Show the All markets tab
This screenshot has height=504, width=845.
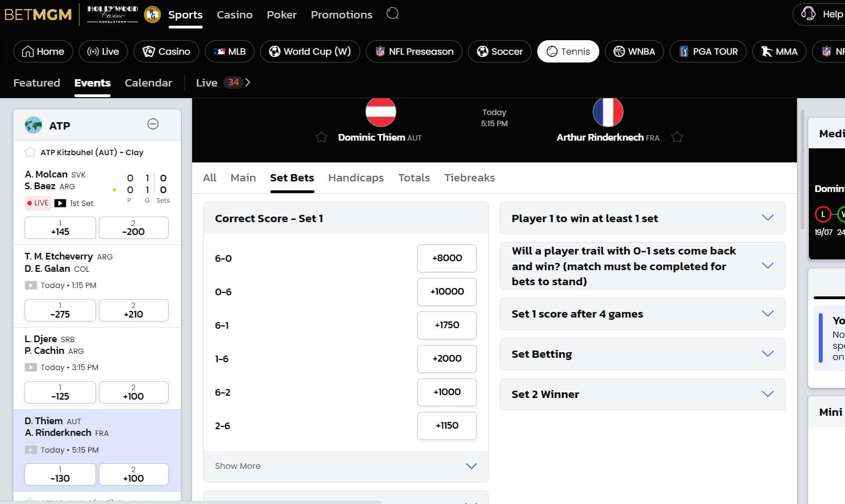(209, 177)
